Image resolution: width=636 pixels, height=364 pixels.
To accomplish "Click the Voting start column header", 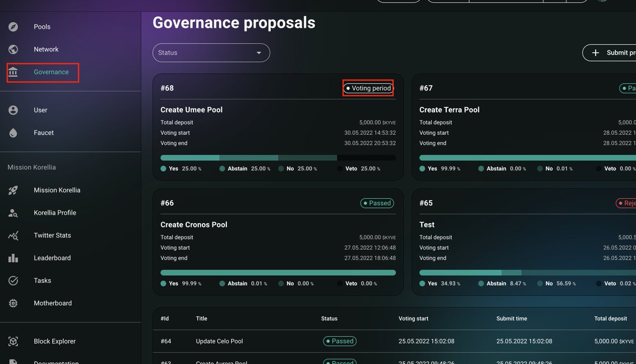I will pyautogui.click(x=413, y=318).
